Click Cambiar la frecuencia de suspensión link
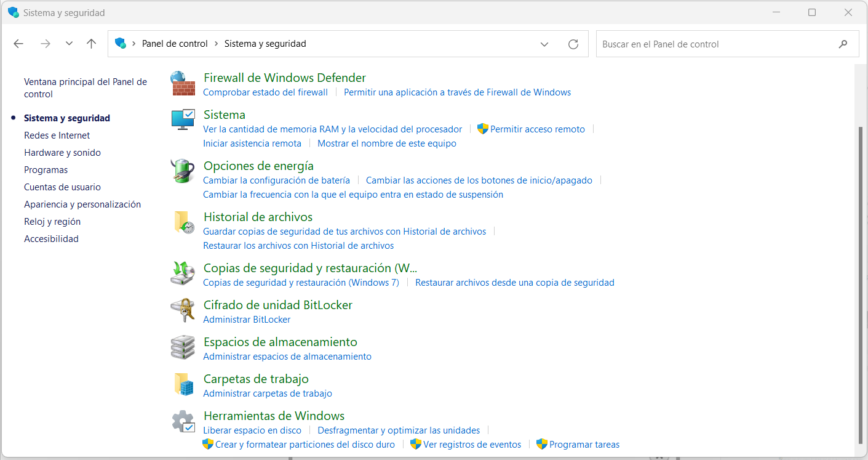This screenshot has width=868, height=460. [x=353, y=194]
